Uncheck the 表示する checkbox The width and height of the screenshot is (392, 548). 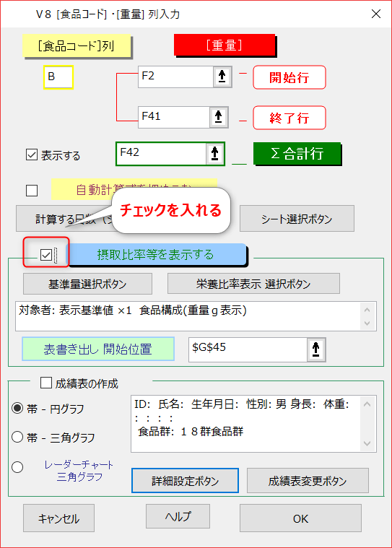(32, 155)
